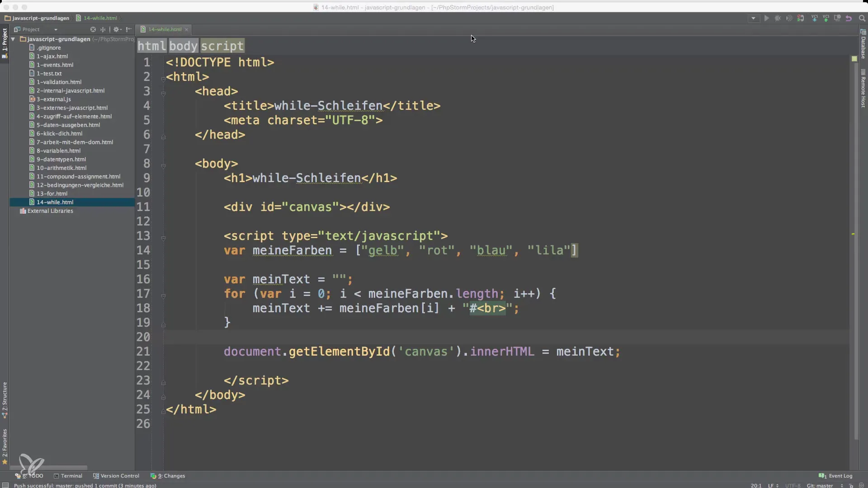Fold the html tag on line 2
Viewport: 868px width, 488px height.
point(163,79)
